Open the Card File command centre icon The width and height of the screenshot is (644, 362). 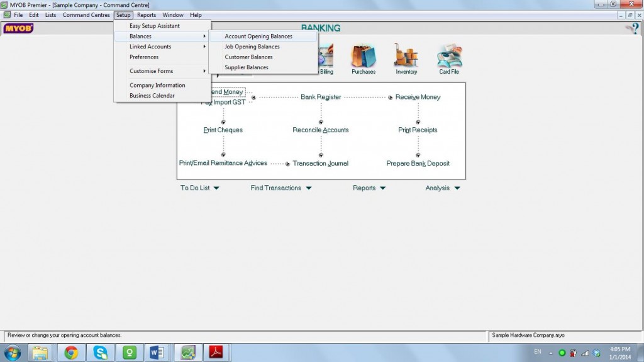(x=449, y=59)
